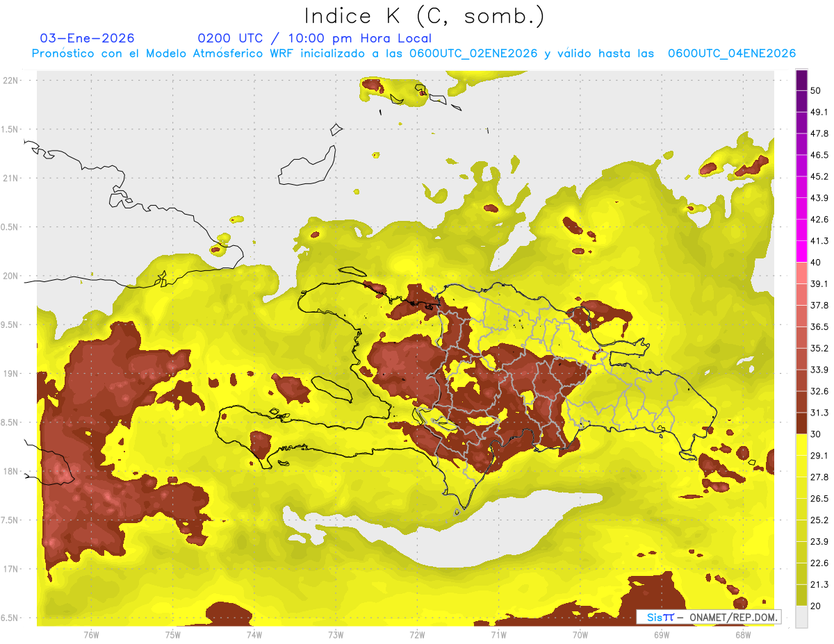Click the colorbar value '30'
This screenshot has height=644, width=834.
816,434
